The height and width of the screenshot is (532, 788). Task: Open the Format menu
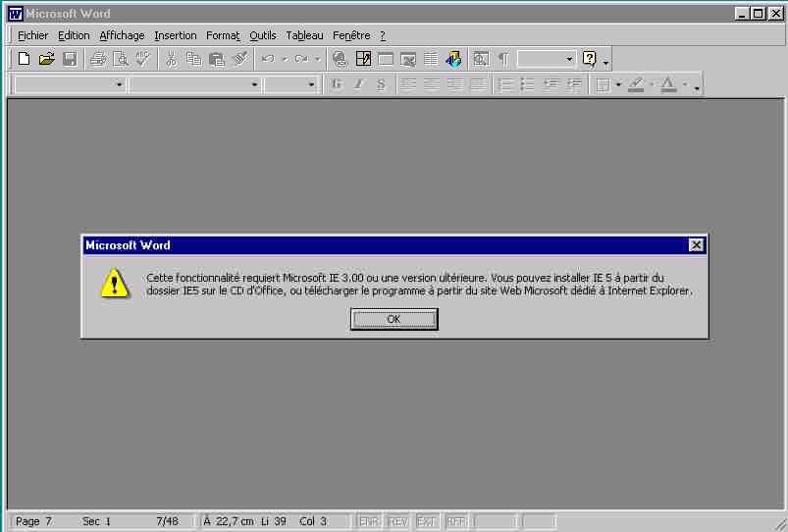(223, 35)
